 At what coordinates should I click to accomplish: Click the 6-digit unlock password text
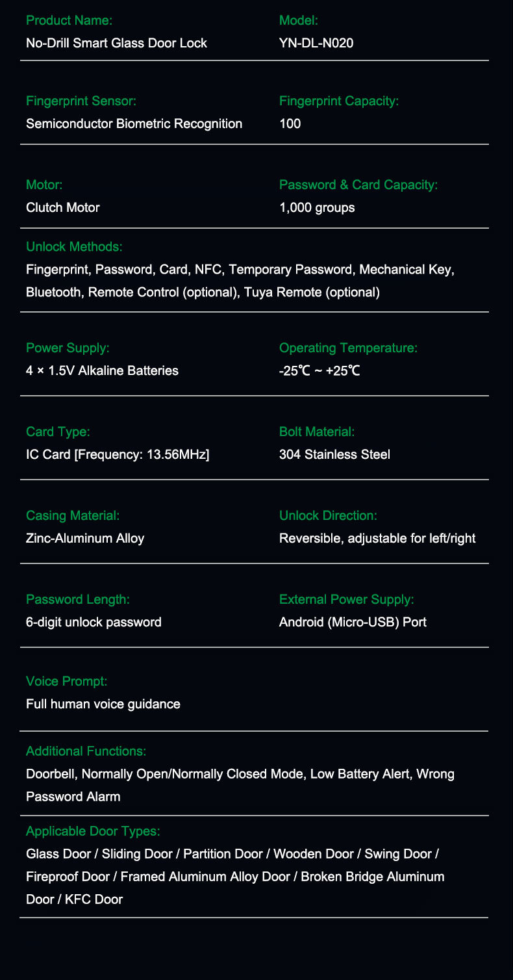pos(94,622)
